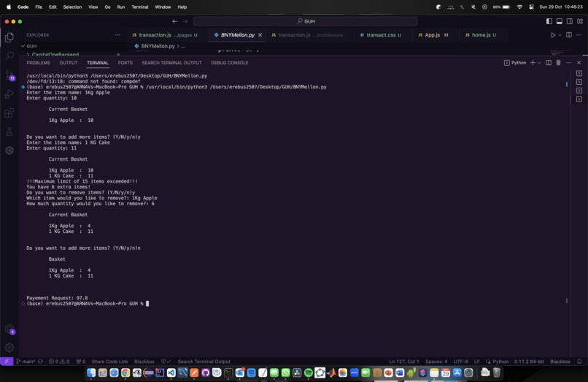The height and width of the screenshot is (382, 588).
Task: Click the GUH command center search box
Action: pyautogui.click(x=305, y=21)
